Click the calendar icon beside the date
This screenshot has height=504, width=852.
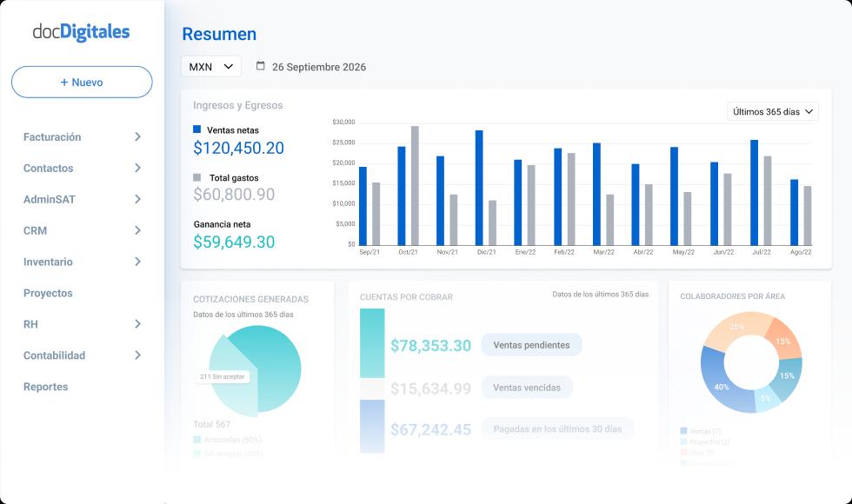coord(261,66)
